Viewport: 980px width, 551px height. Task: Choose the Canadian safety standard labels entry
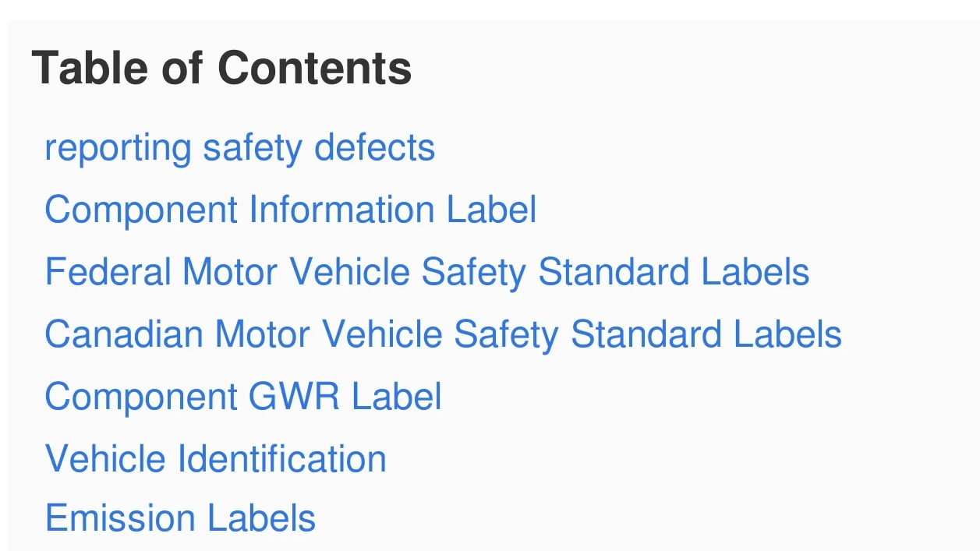pos(444,334)
